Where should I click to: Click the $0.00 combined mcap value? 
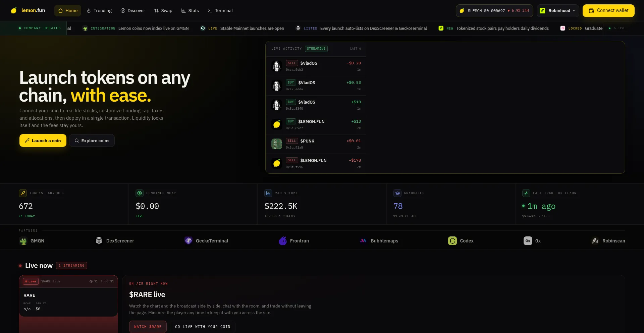(x=147, y=206)
